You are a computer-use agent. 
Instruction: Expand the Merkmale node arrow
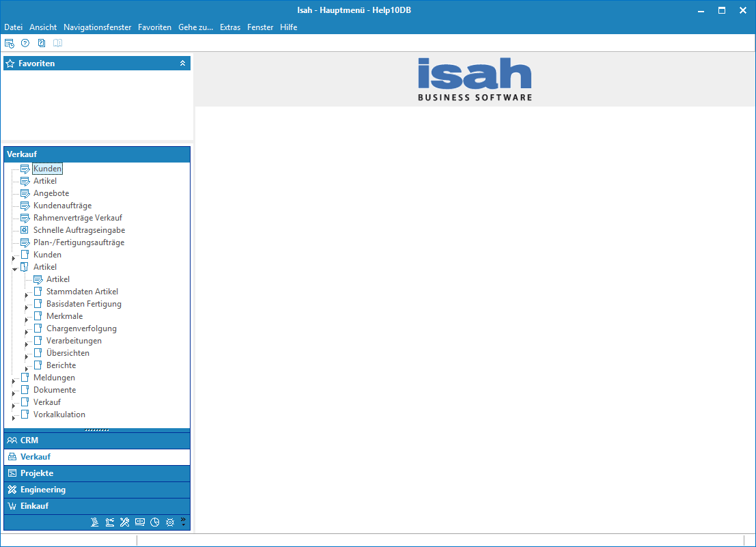(27, 320)
